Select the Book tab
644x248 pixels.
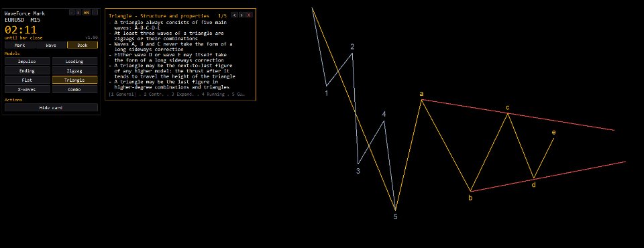[83, 45]
